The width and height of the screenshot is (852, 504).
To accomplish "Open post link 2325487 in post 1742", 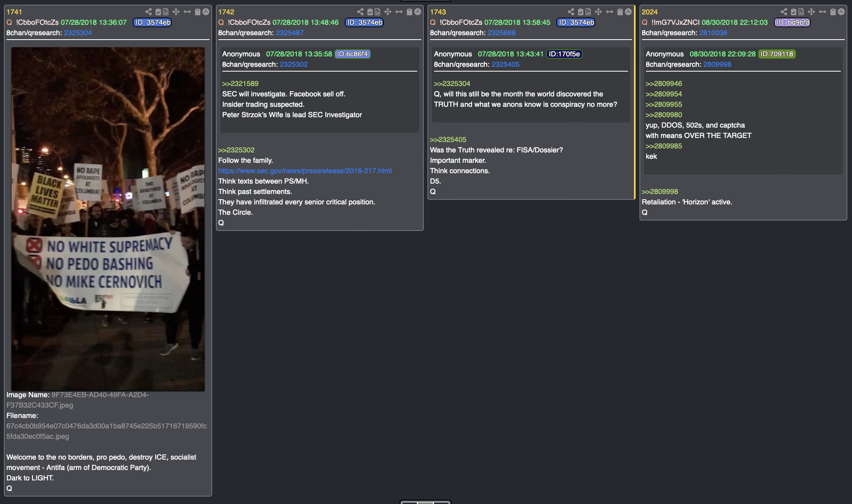I will 290,33.
